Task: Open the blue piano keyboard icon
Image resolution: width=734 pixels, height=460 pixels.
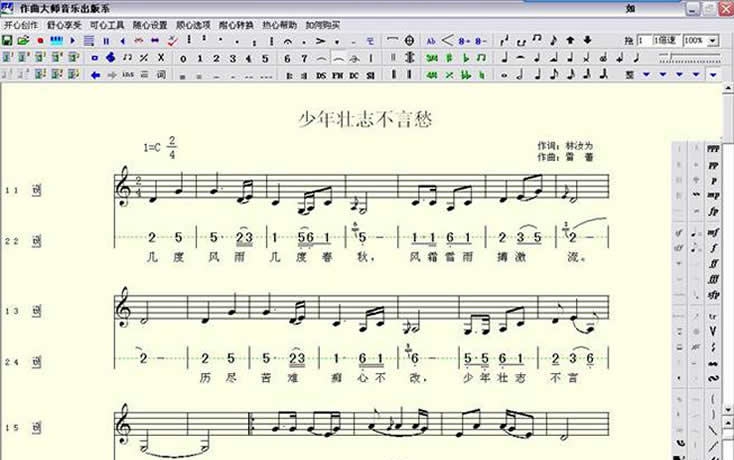Action: click(x=56, y=41)
